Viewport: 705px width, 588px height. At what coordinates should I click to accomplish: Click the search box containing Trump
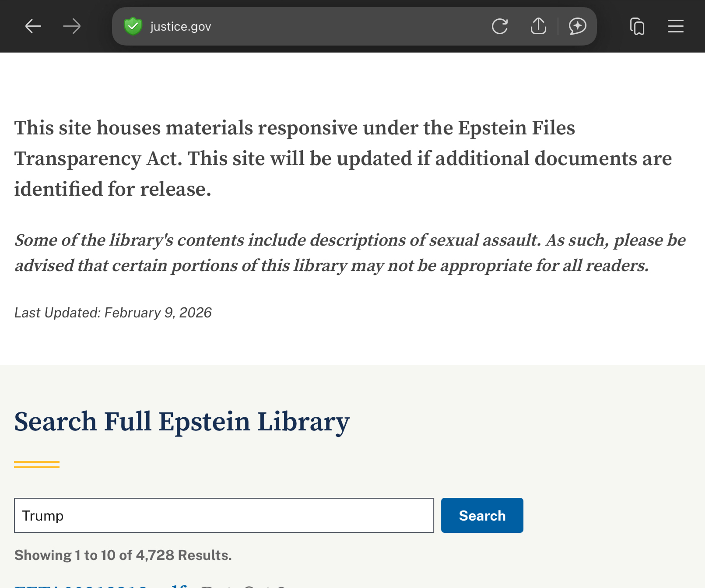pyautogui.click(x=224, y=515)
